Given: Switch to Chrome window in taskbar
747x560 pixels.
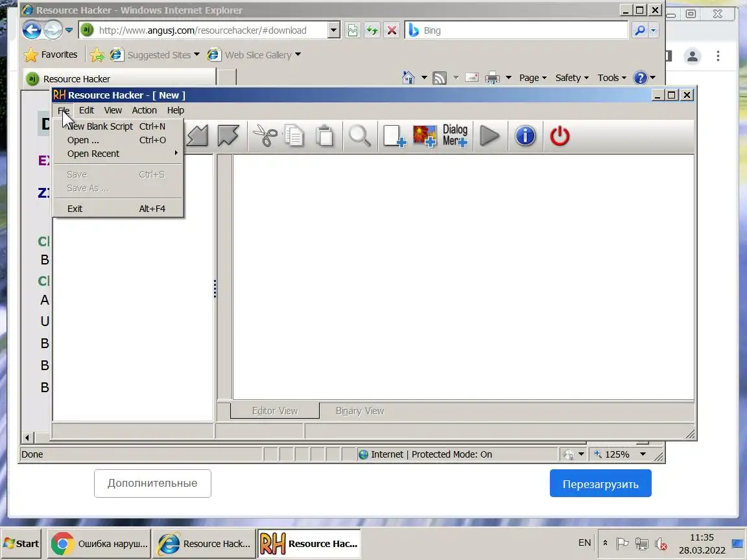Looking at the screenshot, I should pyautogui.click(x=99, y=543).
